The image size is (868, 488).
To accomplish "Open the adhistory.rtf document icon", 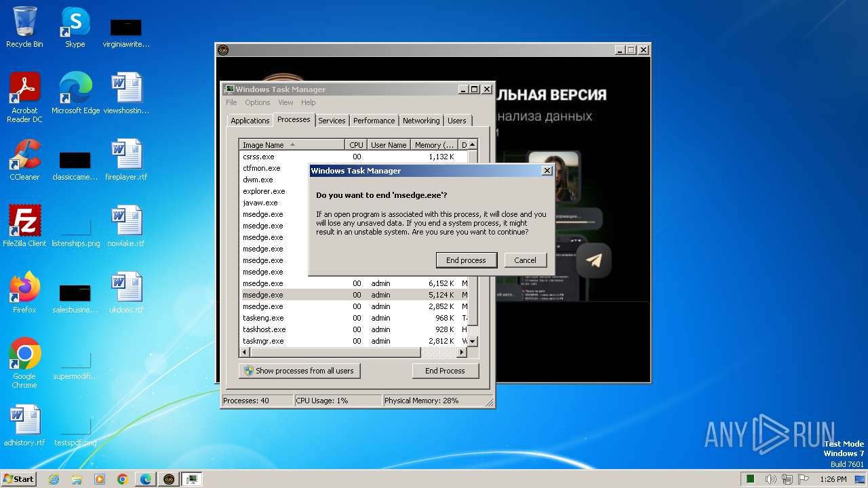I will click(x=24, y=426).
